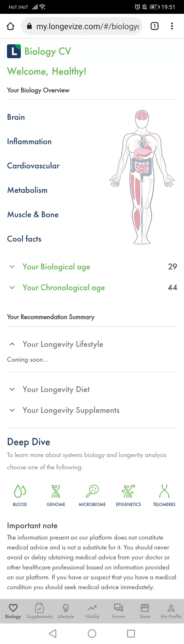Screen dimensions: 184x644
Task: Open the Blood deep dive icon
Action: coord(20,491)
